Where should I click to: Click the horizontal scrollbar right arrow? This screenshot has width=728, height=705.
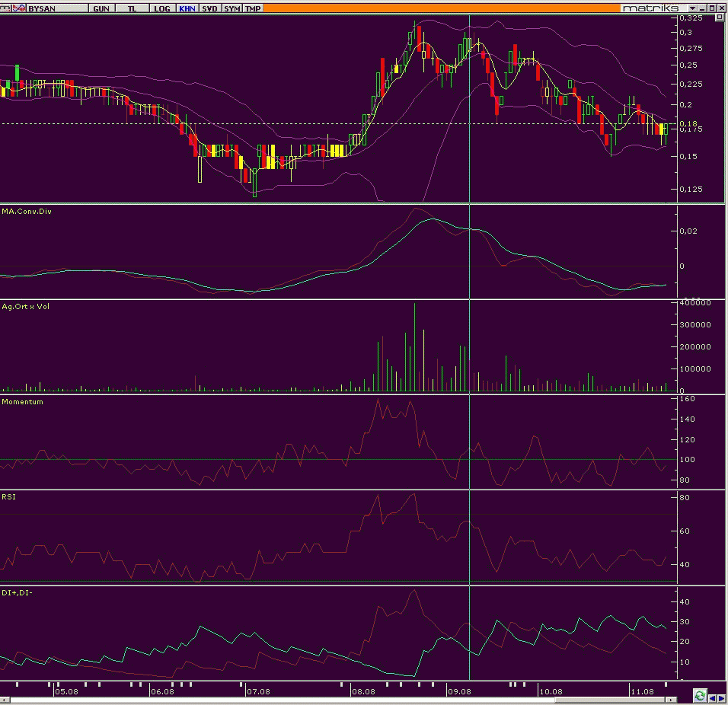[670, 700]
